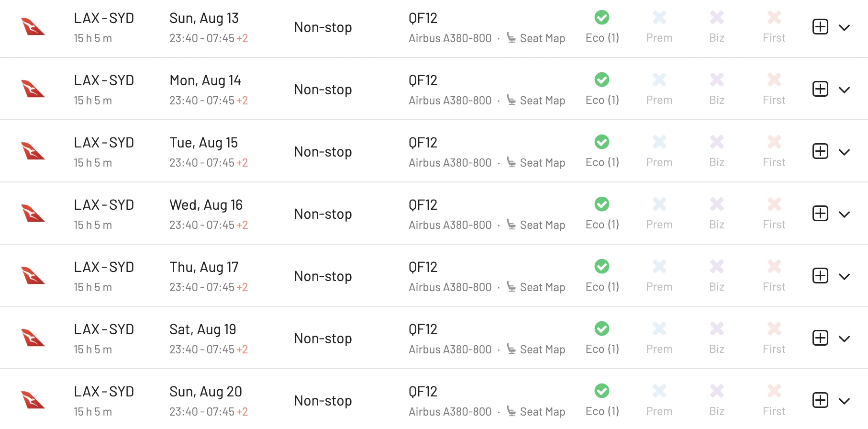868x429 pixels.
Task: Click QF12 flight number on Tue, Aug 15 row
Action: click(x=423, y=143)
